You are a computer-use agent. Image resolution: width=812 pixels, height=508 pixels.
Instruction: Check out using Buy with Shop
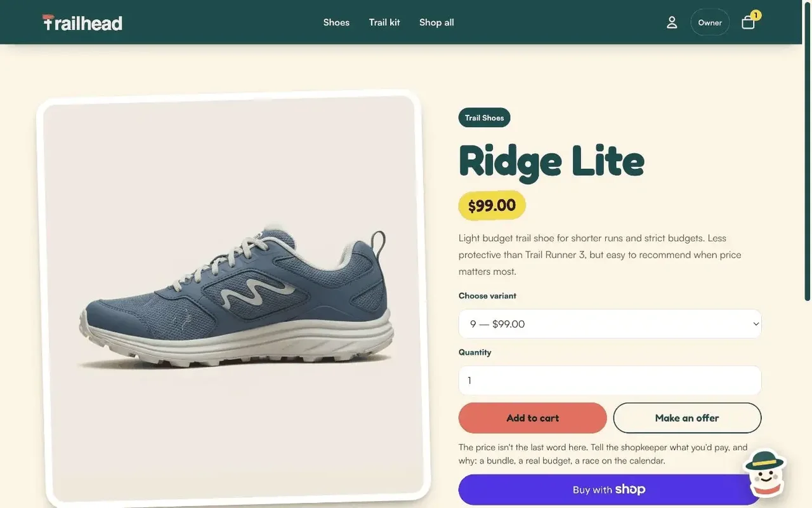tap(610, 490)
